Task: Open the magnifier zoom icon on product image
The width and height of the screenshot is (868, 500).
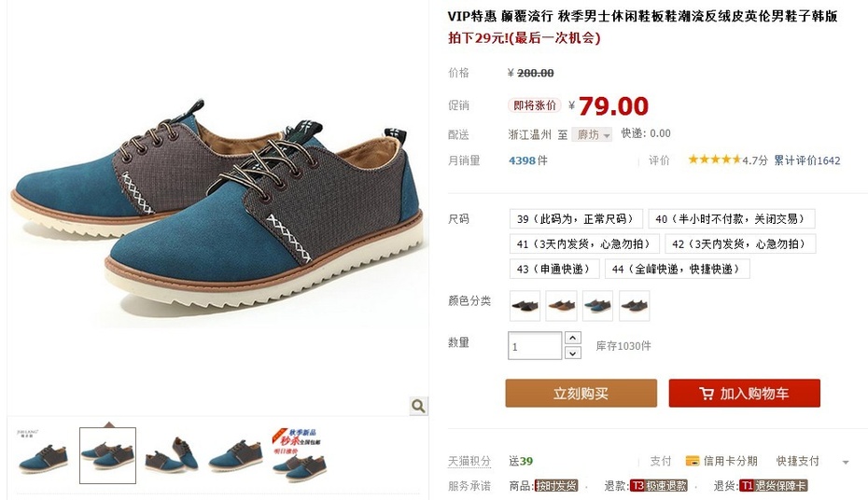Action: coord(418,406)
